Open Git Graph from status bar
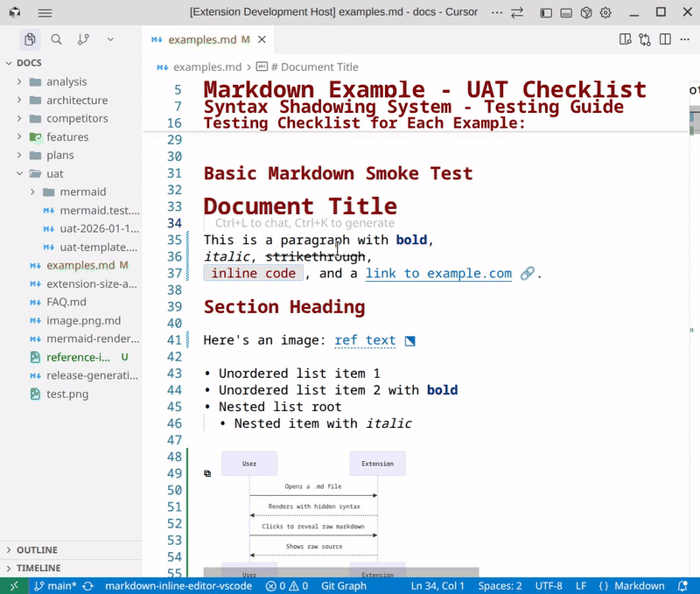This screenshot has height=594, width=700. [x=344, y=585]
